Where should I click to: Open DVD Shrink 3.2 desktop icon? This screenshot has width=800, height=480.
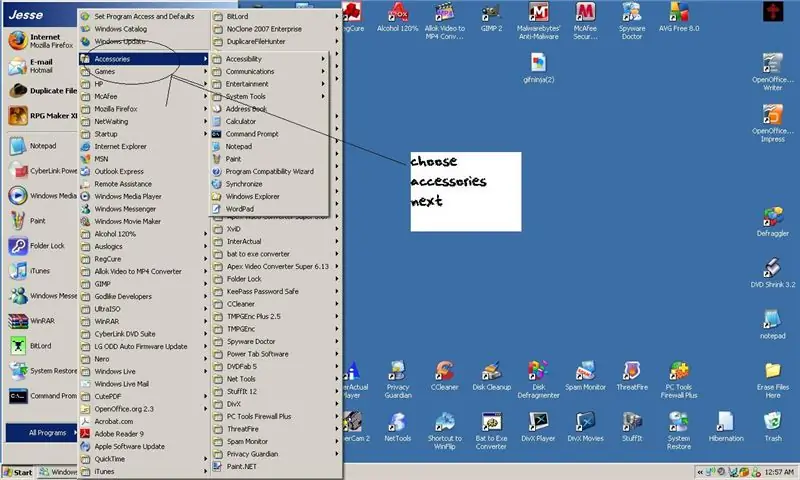(x=772, y=273)
